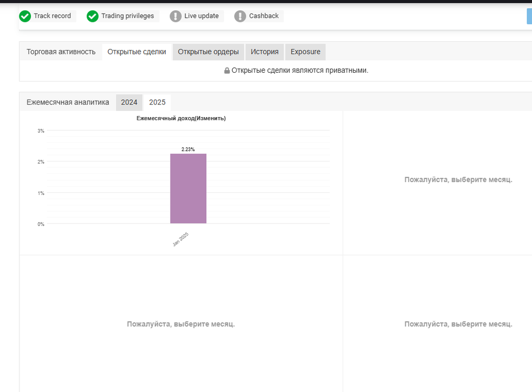Click the 2.23% bar value label
Screen dimensions: 532x392
[x=188, y=149]
